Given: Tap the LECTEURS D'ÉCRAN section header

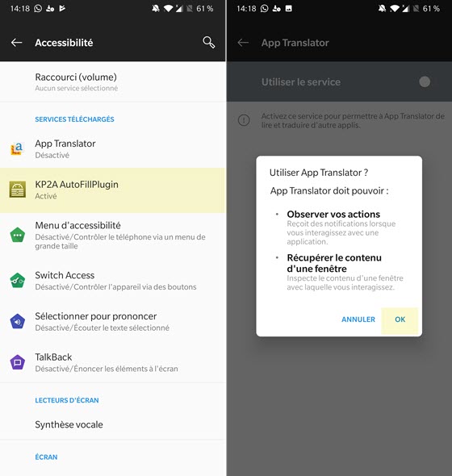Looking at the screenshot, I should 67,400.
